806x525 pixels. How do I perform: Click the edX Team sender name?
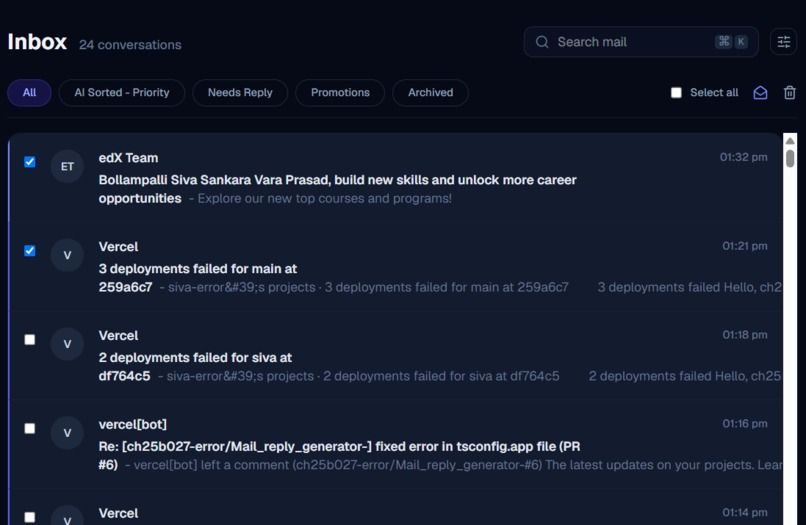click(x=128, y=158)
